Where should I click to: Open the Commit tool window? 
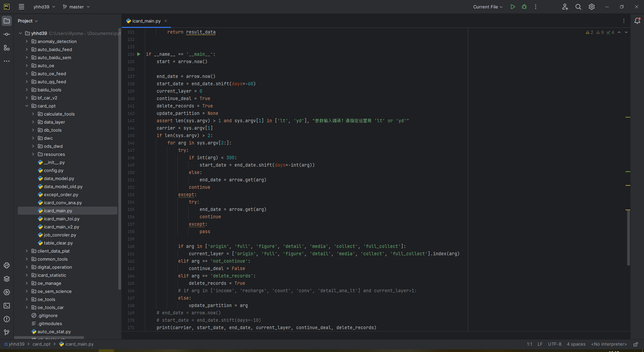click(x=7, y=34)
